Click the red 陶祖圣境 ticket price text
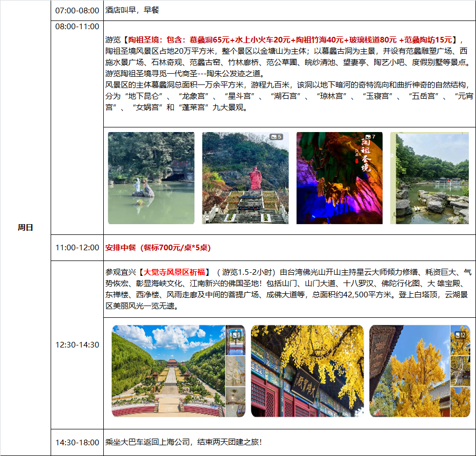 pos(283,40)
